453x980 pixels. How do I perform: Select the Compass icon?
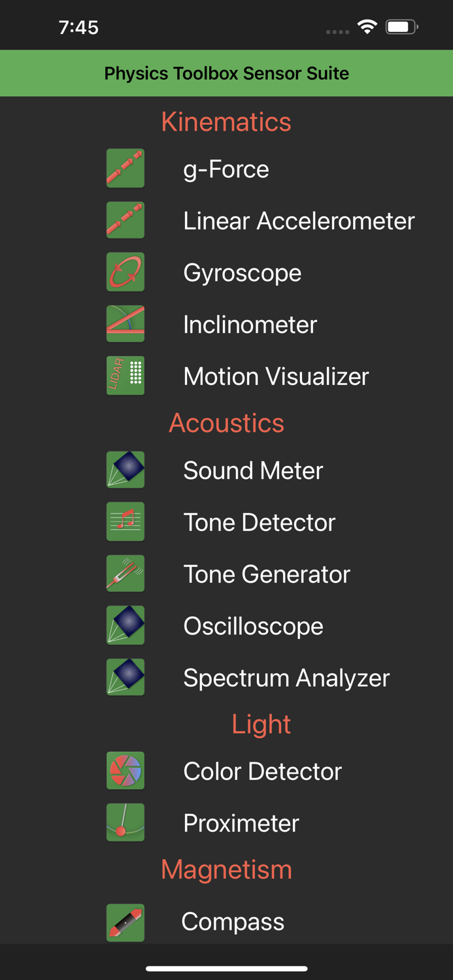coord(125,922)
